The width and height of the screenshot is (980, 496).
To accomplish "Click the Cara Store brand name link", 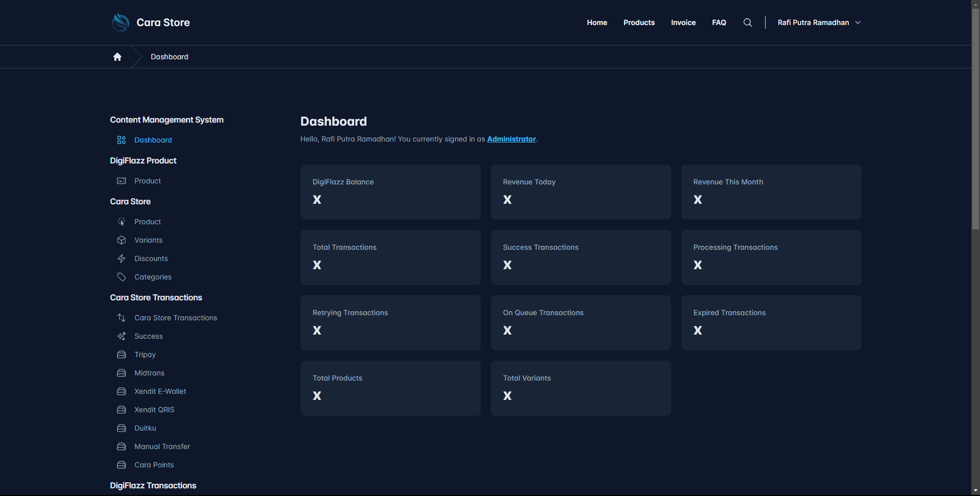I will (163, 22).
